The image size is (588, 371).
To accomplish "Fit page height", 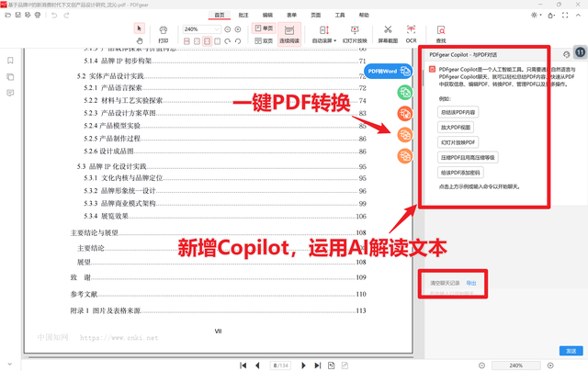I will coord(217,41).
